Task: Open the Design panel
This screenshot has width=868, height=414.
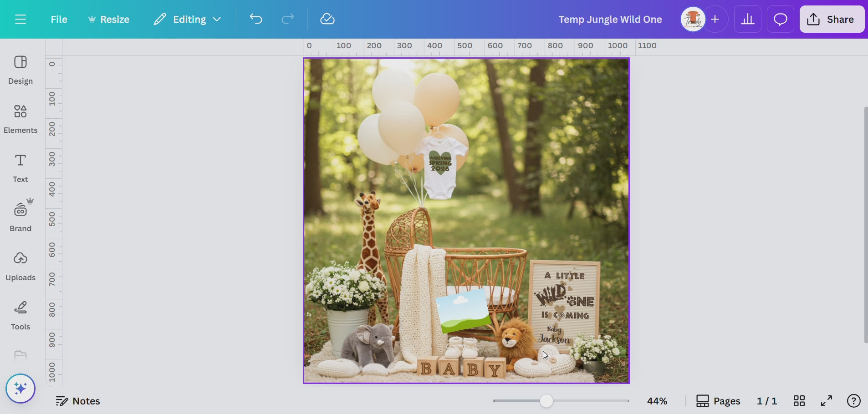Action: click(x=20, y=70)
